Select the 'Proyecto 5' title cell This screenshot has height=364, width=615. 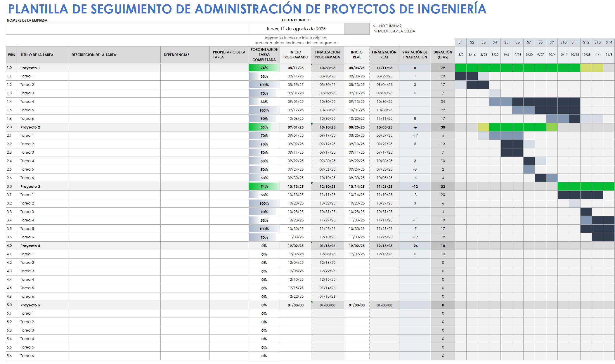[43, 305]
